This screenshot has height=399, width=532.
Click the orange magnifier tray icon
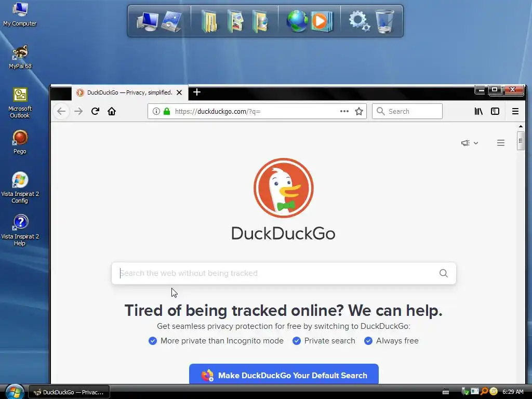coord(484,392)
